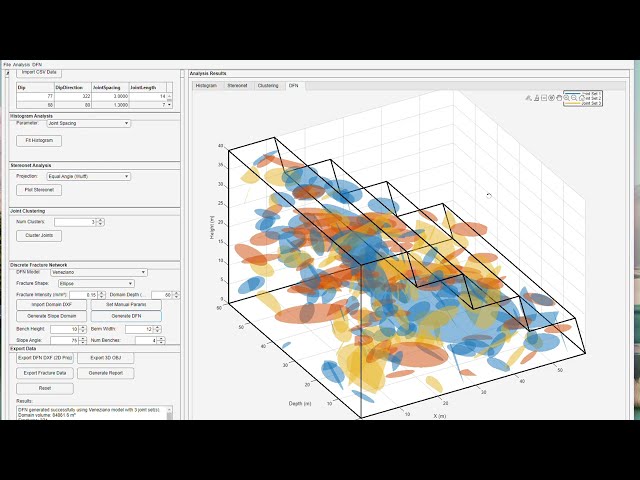Click the DipDirection column header
Viewport: 640px width, 480px height.
73,87
